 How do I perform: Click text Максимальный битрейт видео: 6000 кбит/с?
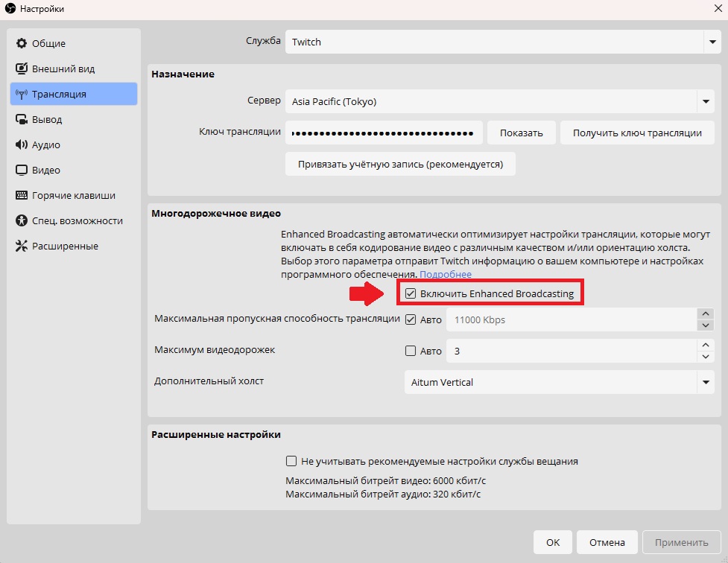pos(385,480)
